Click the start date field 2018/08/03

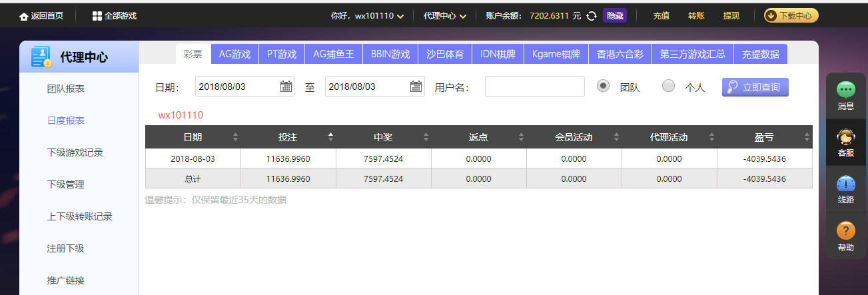[x=245, y=87]
